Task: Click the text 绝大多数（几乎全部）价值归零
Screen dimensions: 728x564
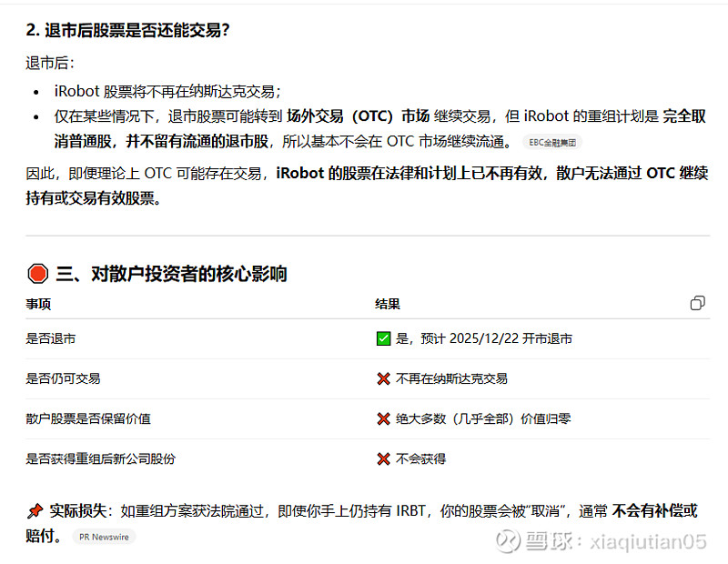Action: (x=483, y=418)
